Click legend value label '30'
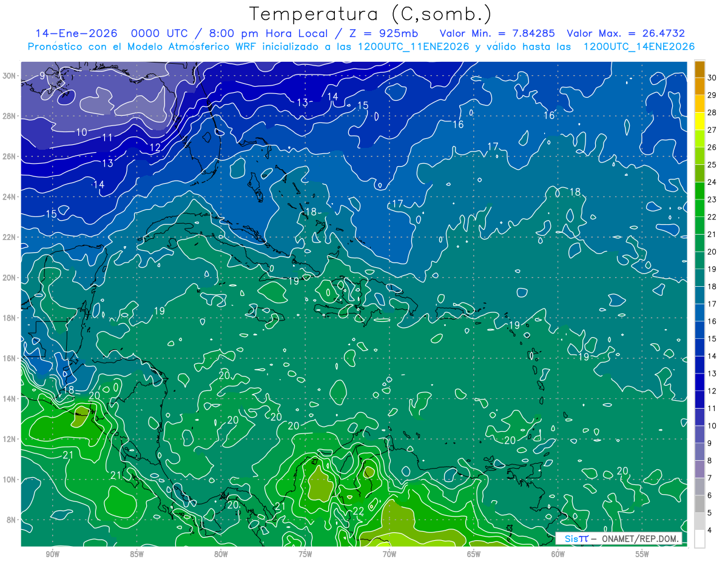The image size is (728, 562). click(x=712, y=78)
